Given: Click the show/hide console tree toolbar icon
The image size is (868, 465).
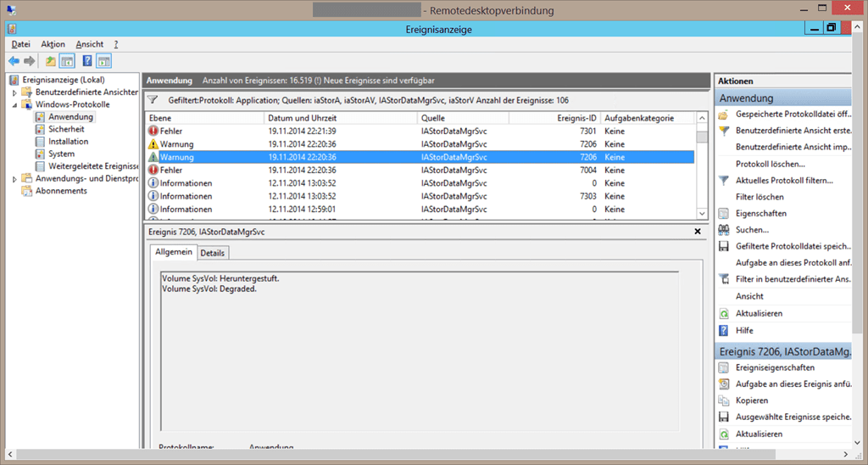Looking at the screenshot, I should [x=67, y=61].
